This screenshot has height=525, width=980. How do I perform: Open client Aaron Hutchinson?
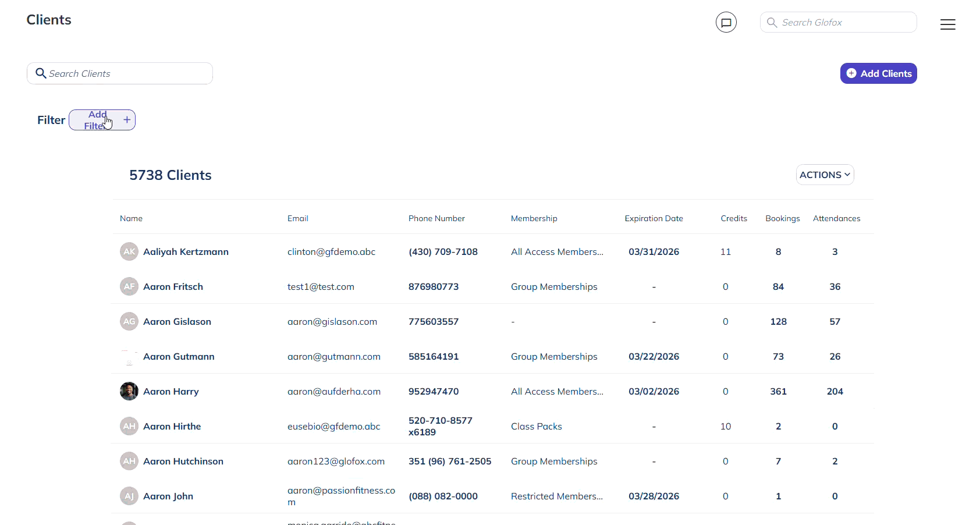[183, 461]
